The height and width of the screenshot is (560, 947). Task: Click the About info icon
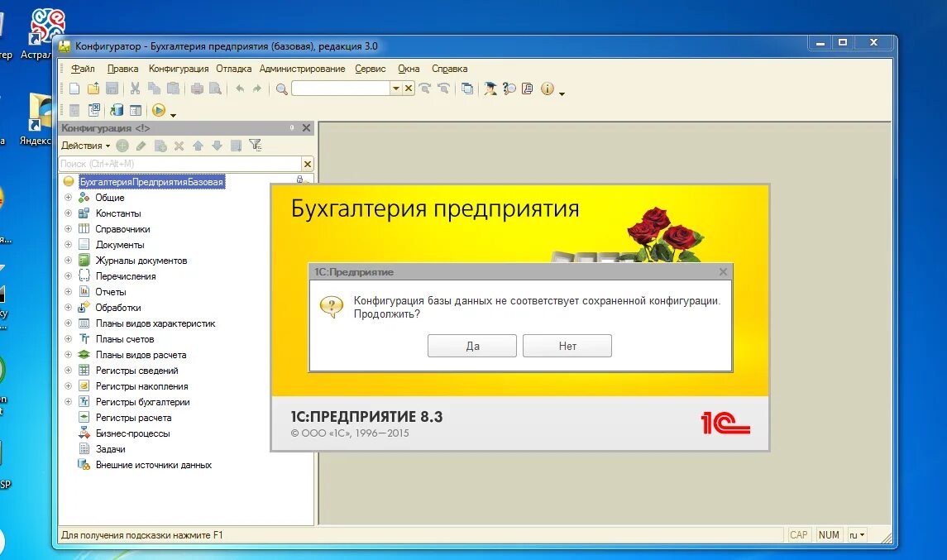coord(548,89)
